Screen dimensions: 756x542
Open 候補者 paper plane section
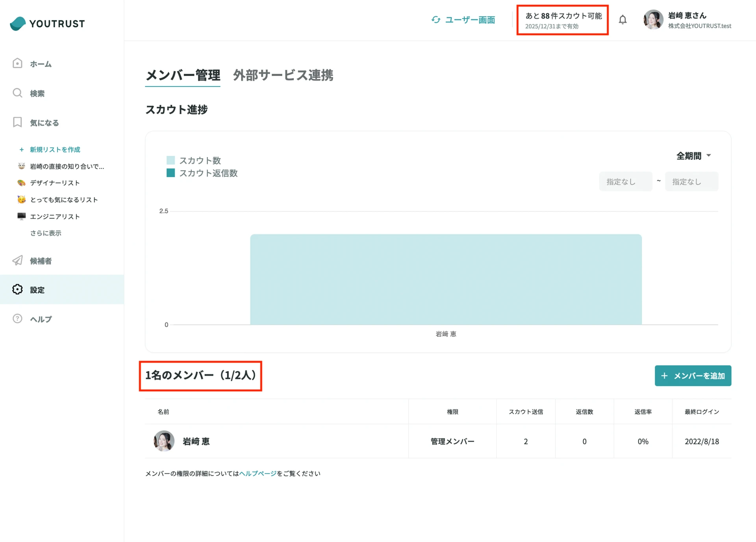(x=41, y=261)
